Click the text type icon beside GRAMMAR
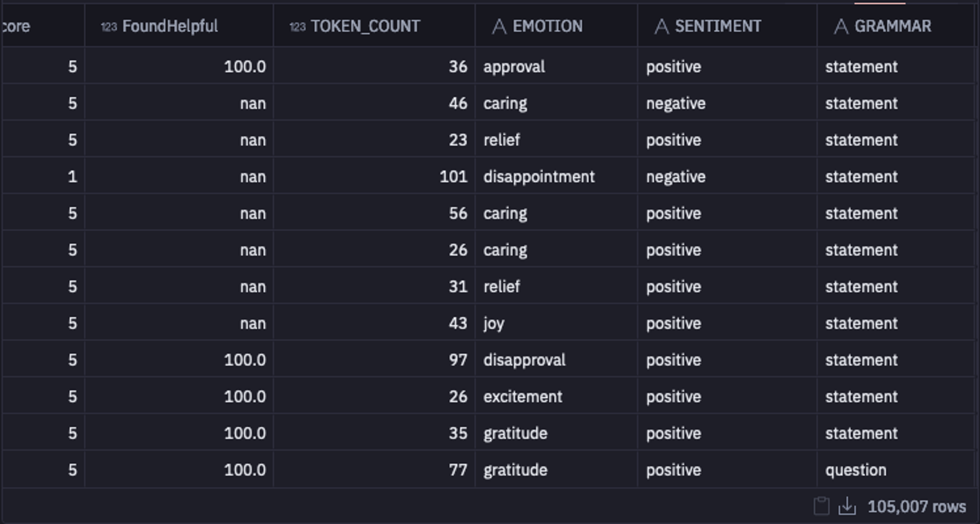The image size is (980, 524). pyautogui.click(x=841, y=26)
